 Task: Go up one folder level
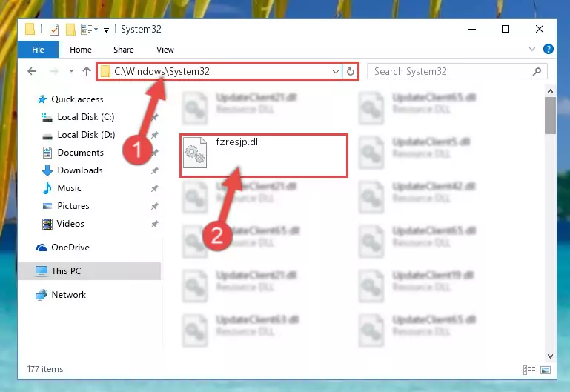point(87,71)
